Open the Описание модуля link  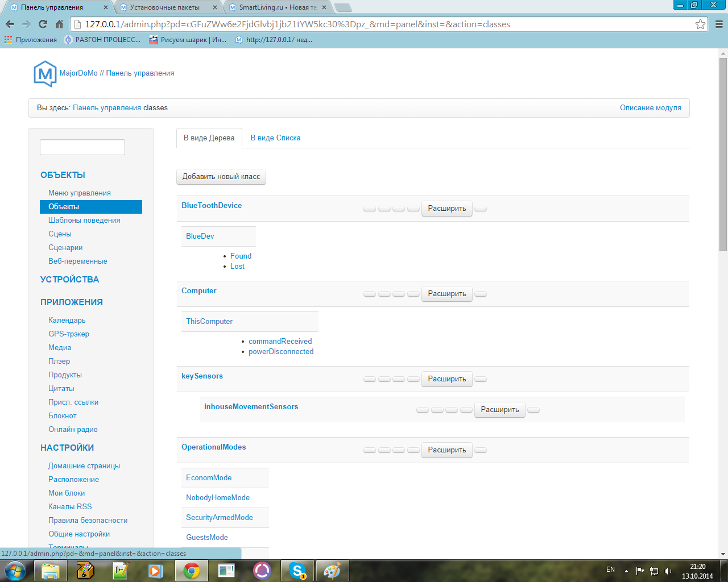(651, 108)
